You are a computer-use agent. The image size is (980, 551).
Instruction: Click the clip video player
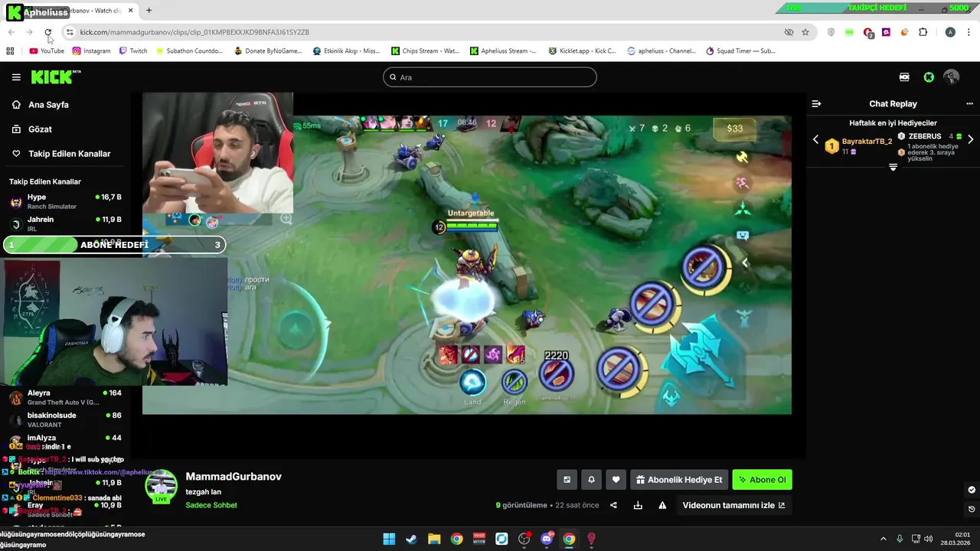[x=467, y=265]
